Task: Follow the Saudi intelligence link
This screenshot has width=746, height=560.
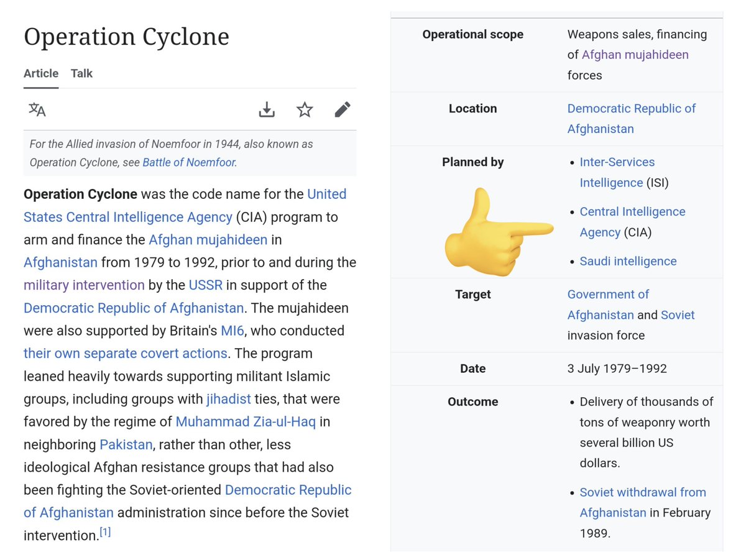Action: pyautogui.click(x=629, y=262)
